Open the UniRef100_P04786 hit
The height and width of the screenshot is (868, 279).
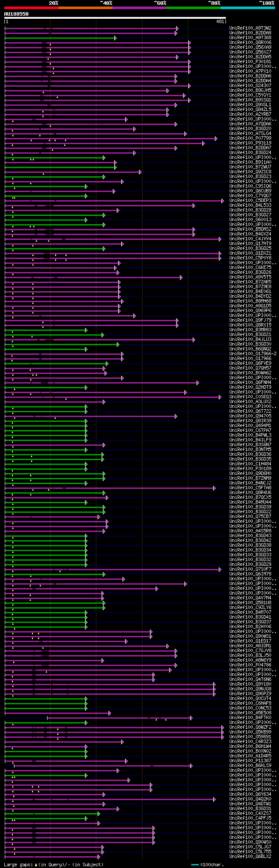click(250, 665)
